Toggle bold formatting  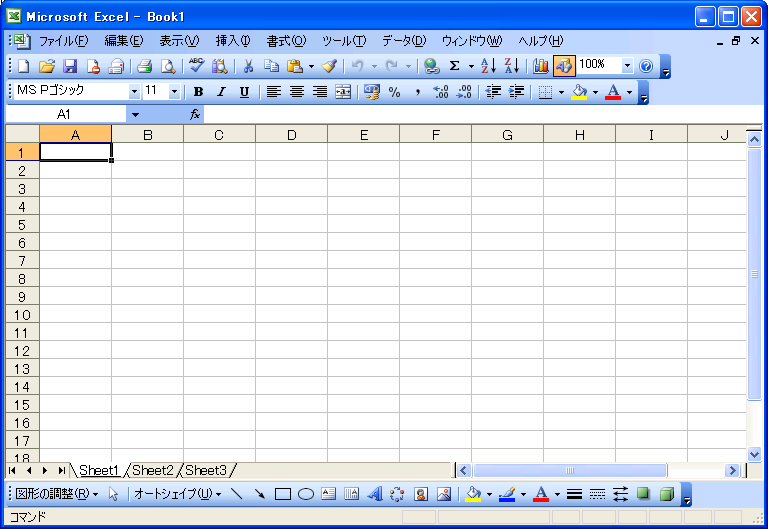tap(198, 92)
